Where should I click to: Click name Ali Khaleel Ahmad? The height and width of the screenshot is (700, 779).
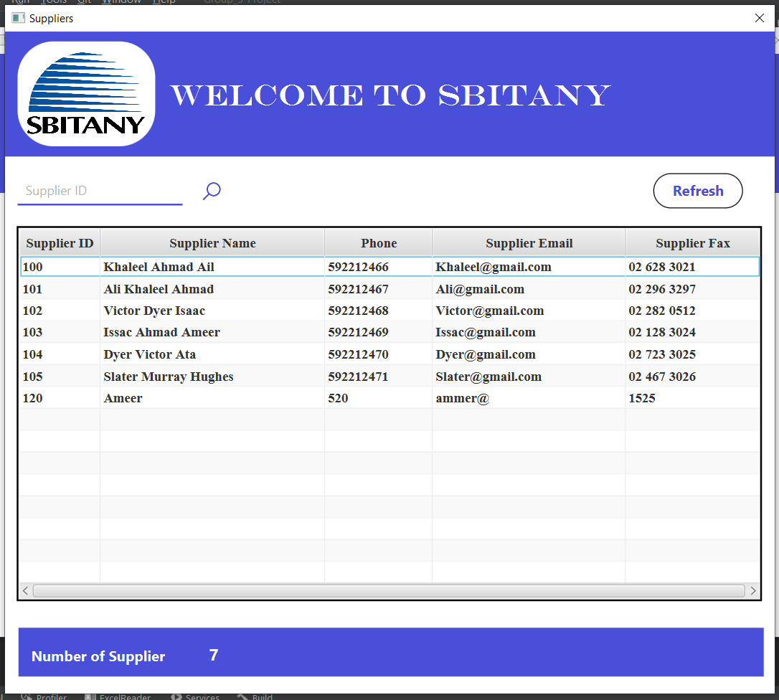[159, 289]
